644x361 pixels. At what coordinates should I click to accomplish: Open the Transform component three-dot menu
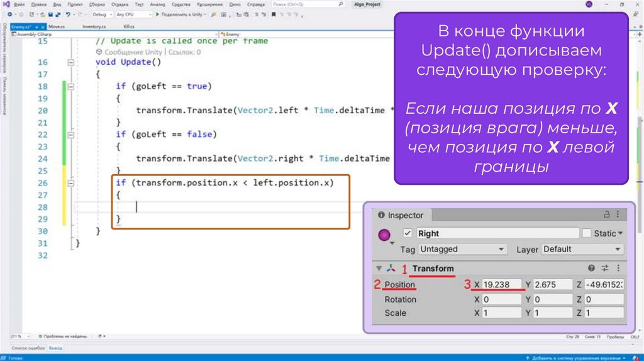(618, 268)
